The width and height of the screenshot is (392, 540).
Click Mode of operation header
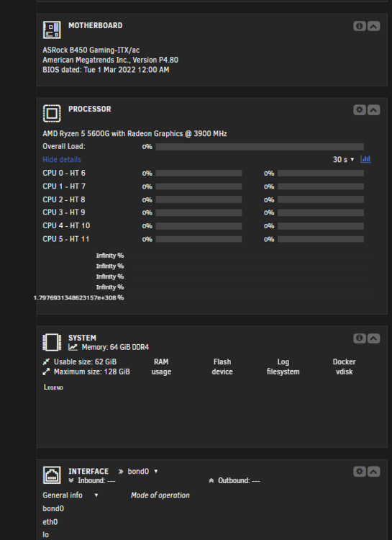point(160,495)
